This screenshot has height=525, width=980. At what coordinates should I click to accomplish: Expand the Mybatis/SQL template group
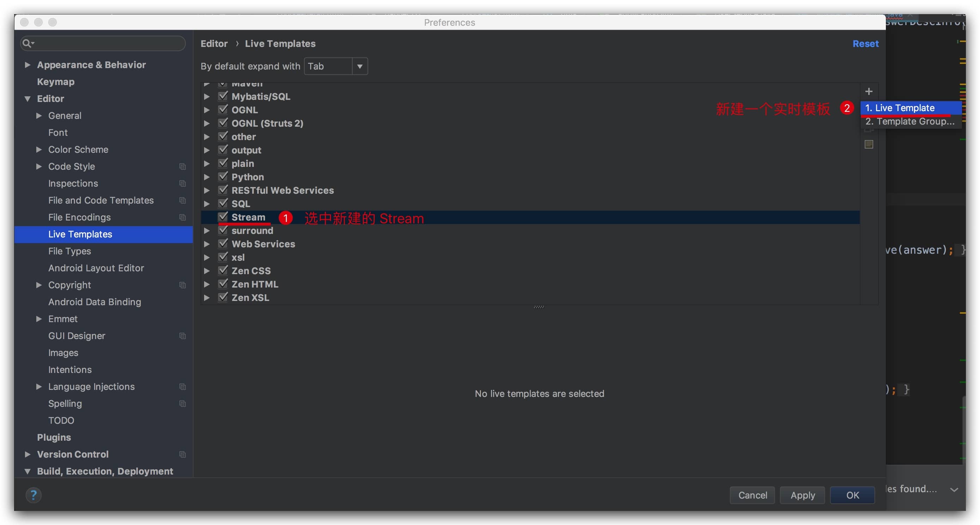(x=207, y=97)
